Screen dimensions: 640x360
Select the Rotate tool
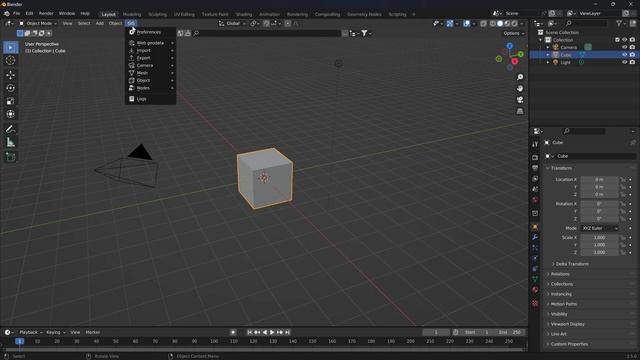11,88
